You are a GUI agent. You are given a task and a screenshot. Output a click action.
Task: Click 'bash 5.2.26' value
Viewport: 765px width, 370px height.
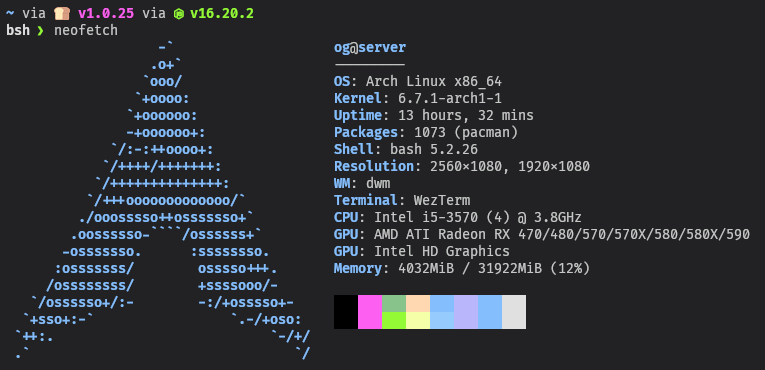click(434, 149)
